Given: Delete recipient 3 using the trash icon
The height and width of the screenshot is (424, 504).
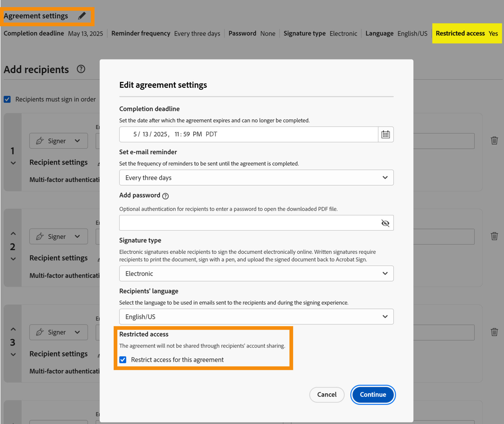Looking at the screenshot, I should (494, 332).
